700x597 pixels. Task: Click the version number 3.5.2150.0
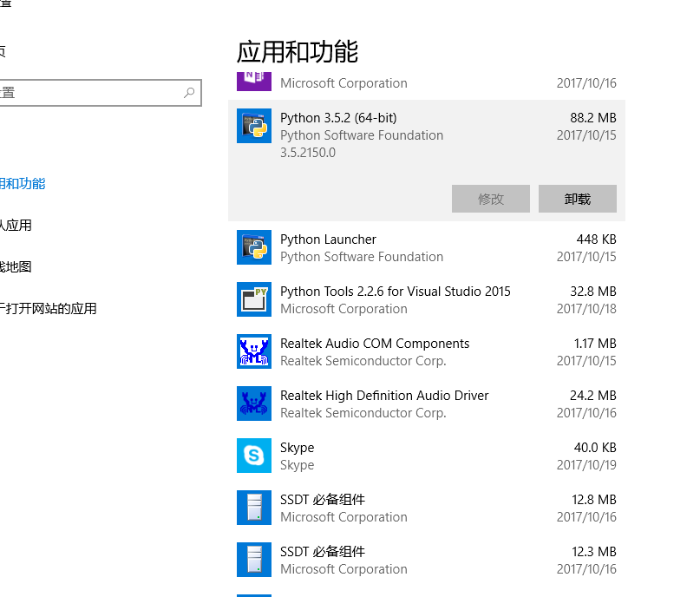308,153
